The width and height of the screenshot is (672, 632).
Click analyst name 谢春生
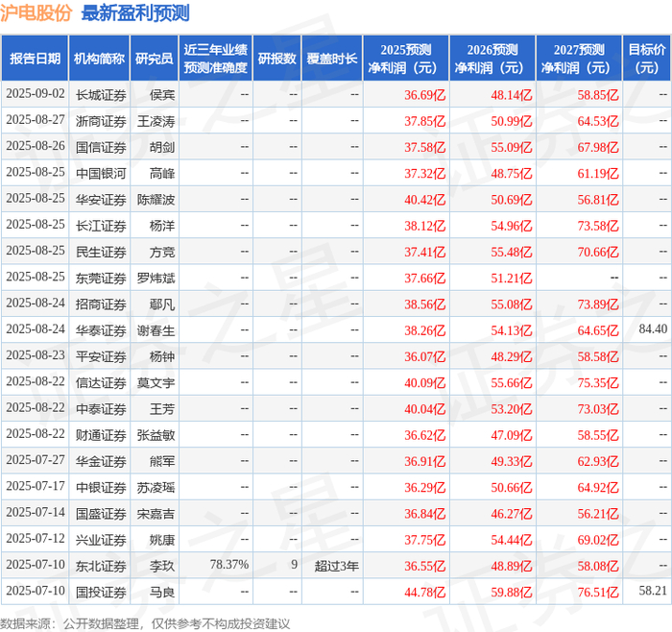tap(156, 330)
